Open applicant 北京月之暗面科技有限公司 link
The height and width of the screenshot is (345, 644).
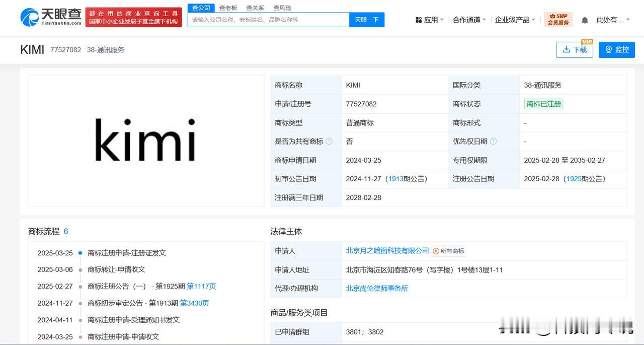click(x=387, y=250)
